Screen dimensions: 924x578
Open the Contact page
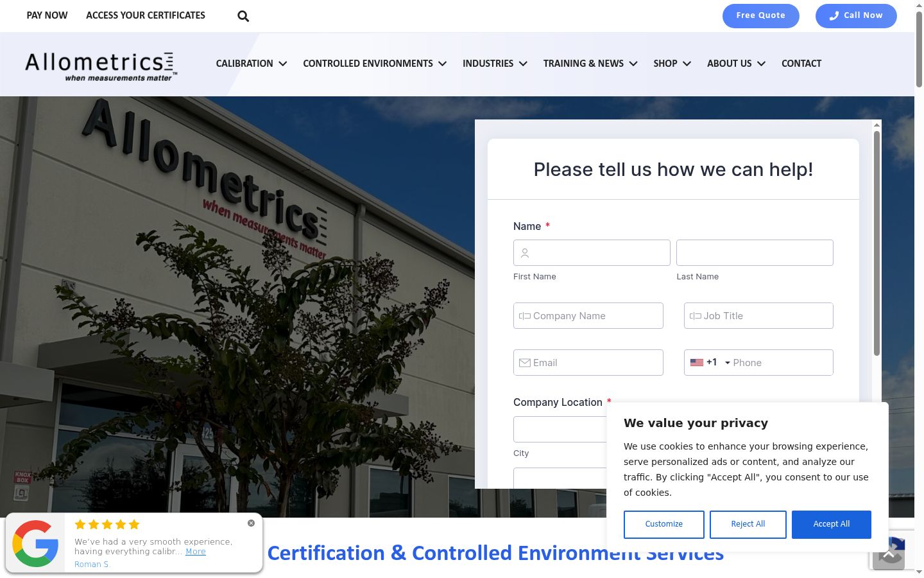(x=801, y=64)
